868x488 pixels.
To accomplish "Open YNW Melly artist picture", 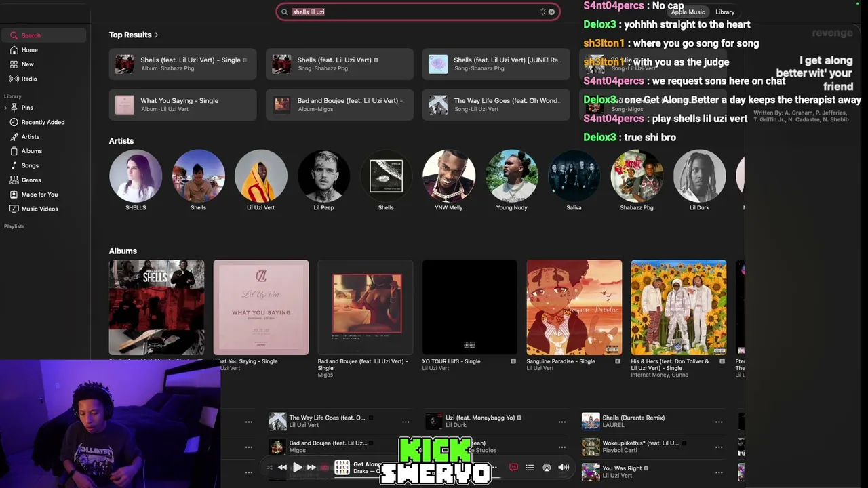I will point(449,176).
